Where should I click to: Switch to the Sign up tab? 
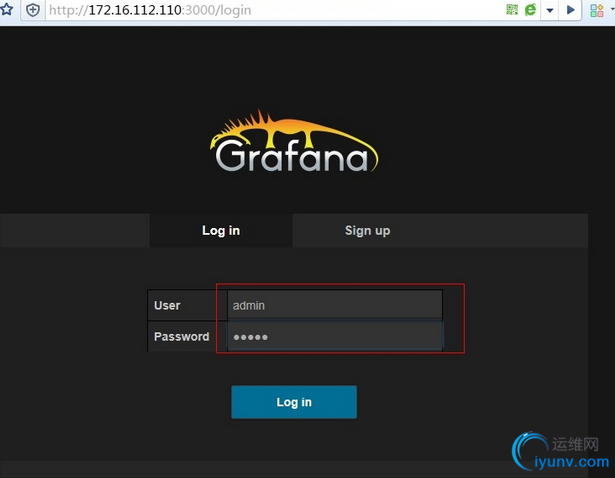point(368,231)
